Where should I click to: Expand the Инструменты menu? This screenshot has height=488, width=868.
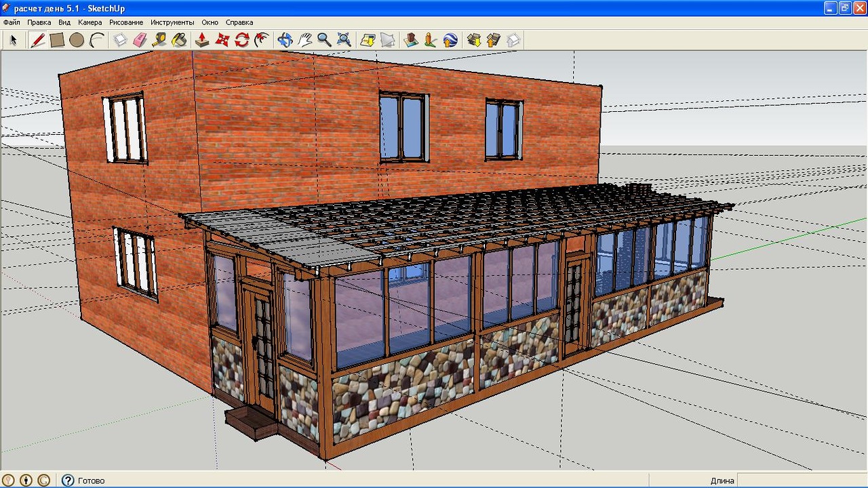172,22
